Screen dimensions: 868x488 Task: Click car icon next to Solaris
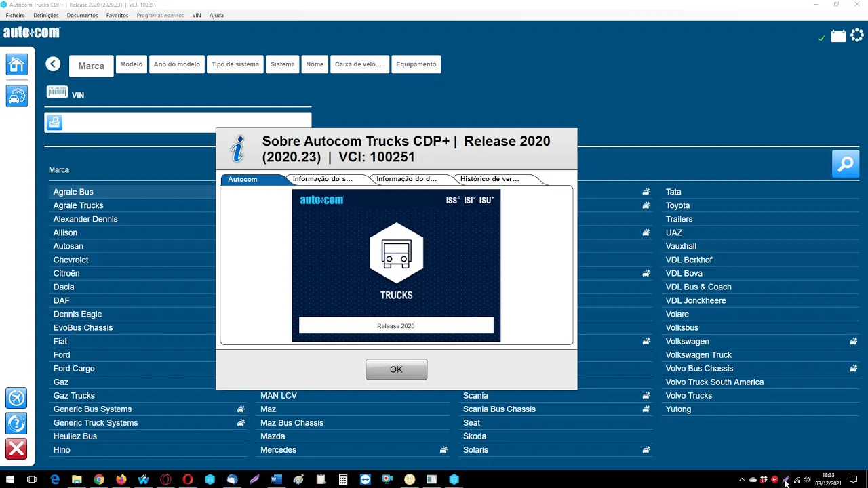[646, 449]
